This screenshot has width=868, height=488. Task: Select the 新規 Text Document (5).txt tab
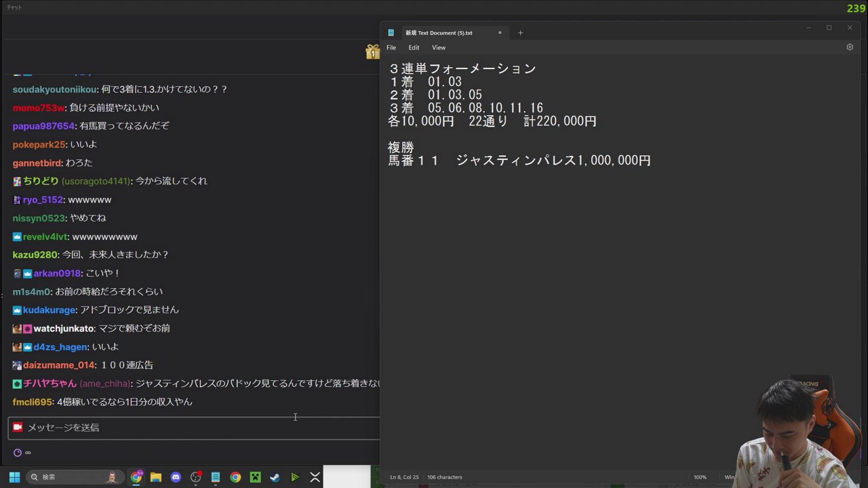pyautogui.click(x=438, y=33)
